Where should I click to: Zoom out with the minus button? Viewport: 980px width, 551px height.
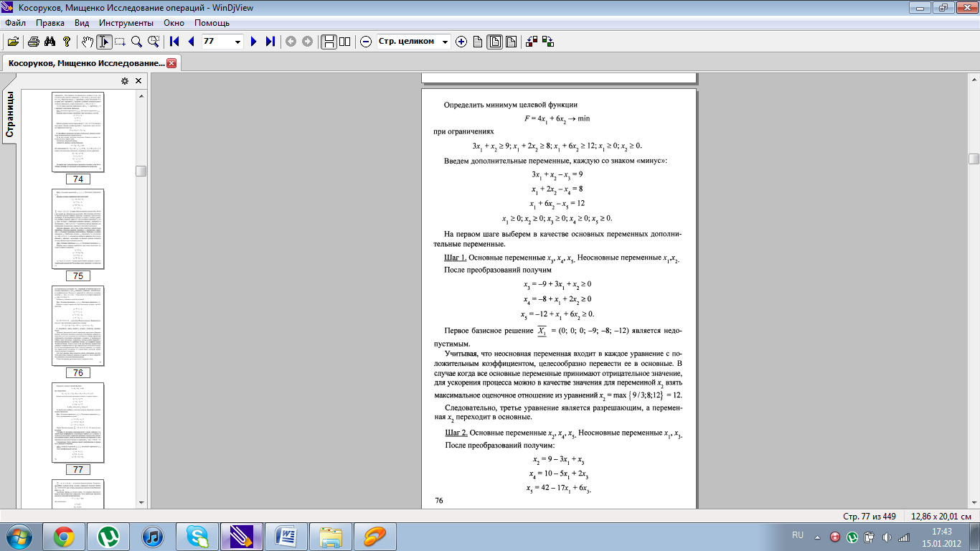pyautogui.click(x=366, y=42)
